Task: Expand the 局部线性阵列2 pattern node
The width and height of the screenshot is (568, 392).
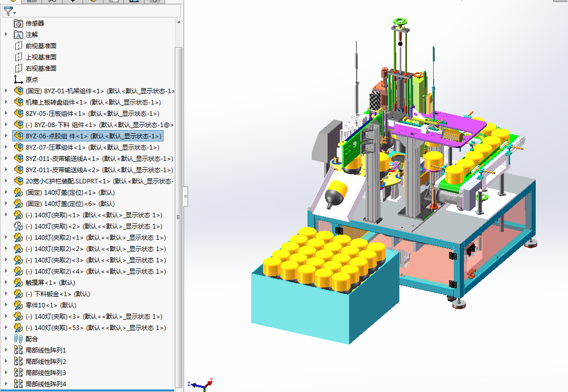Action: 6,361
